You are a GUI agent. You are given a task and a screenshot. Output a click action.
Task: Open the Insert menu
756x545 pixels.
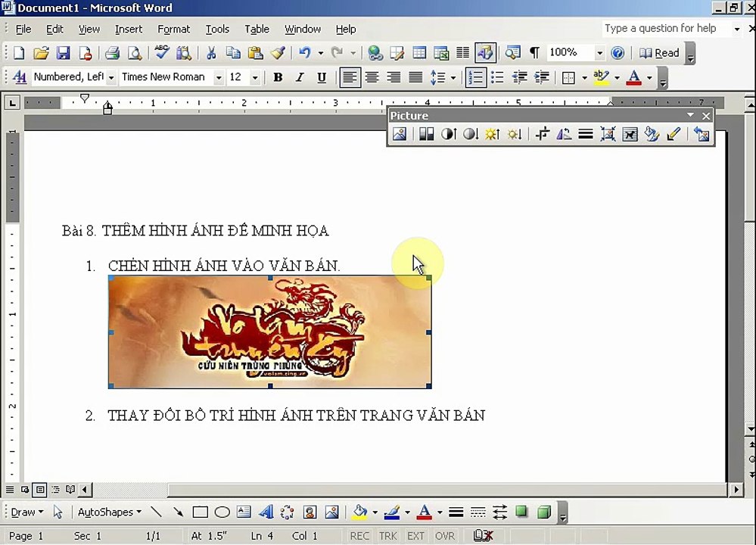click(x=128, y=29)
